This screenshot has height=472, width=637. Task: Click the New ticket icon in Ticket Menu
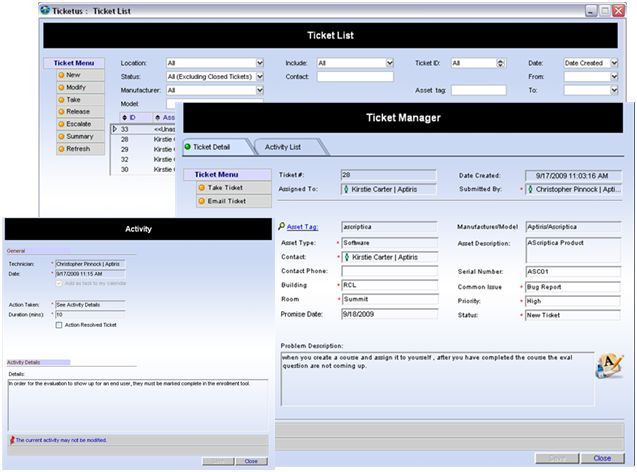(x=61, y=75)
